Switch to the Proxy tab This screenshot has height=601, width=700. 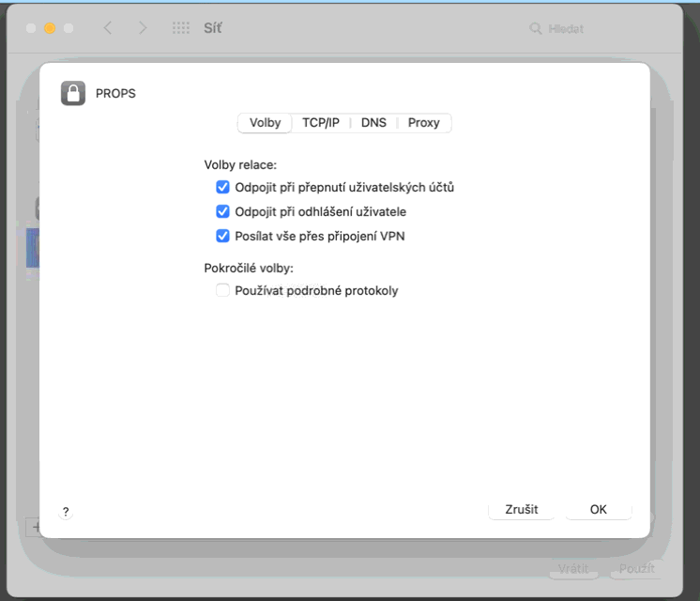click(x=423, y=123)
